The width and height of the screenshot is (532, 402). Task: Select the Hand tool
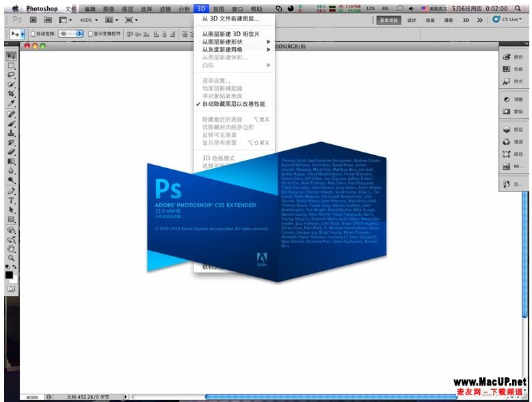pyautogui.click(x=11, y=249)
